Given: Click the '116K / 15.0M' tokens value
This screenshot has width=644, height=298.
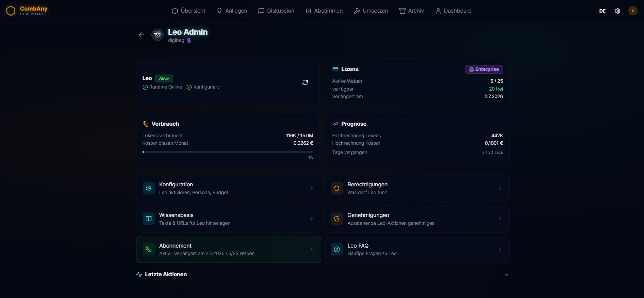Looking at the screenshot, I should coord(299,136).
